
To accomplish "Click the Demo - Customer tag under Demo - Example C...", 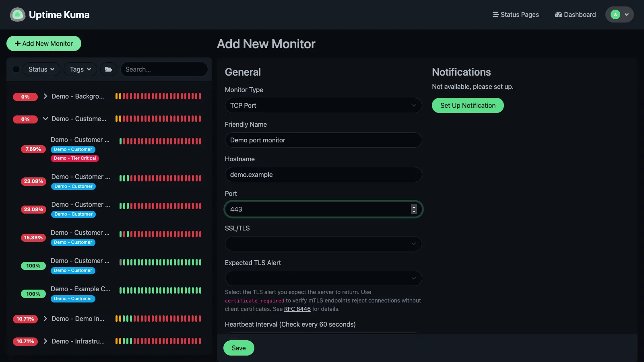I will click(x=73, y=299).
